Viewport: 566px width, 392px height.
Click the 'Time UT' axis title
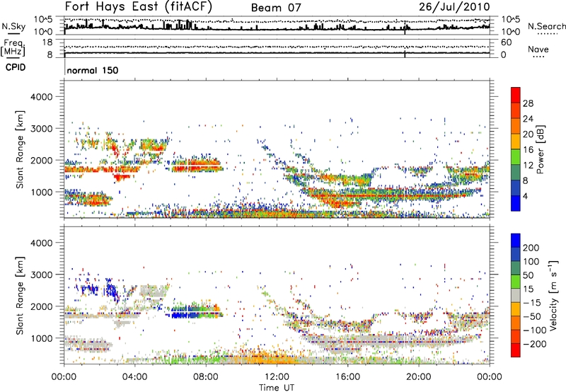tap(277, 388)
